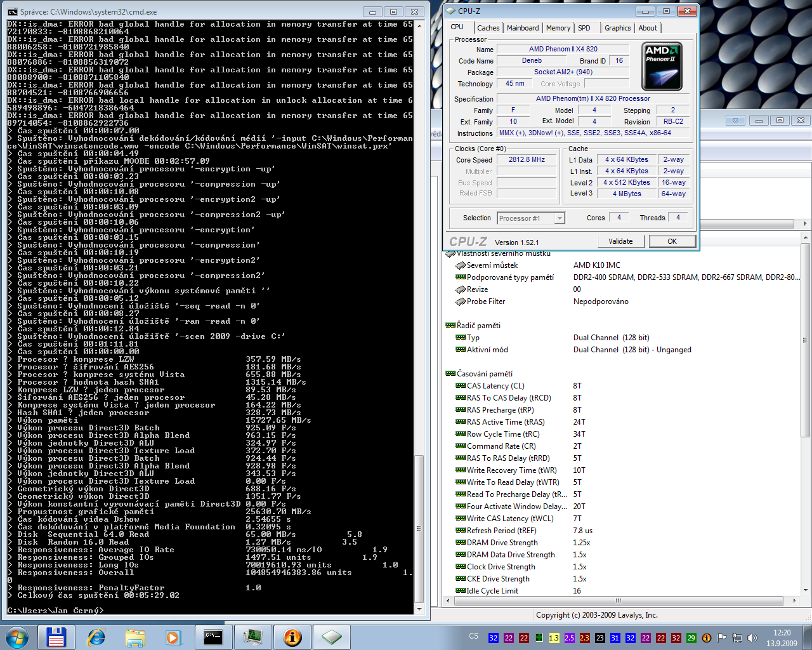Click the memory icon beside Řadič paměti
This screenshot has height=650, width=812.
click(x=450, y=326)
